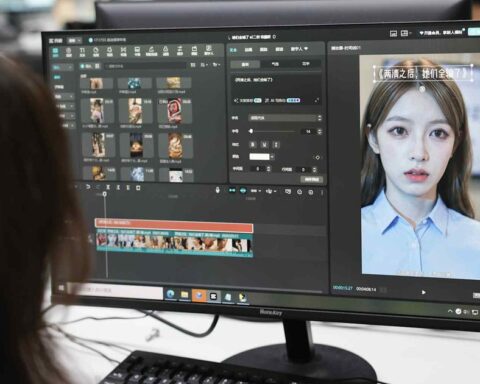This screenshot has height=384, width=480.
Task: Open linkage dropdown on timeline toolbar
Action: point(256,191)
